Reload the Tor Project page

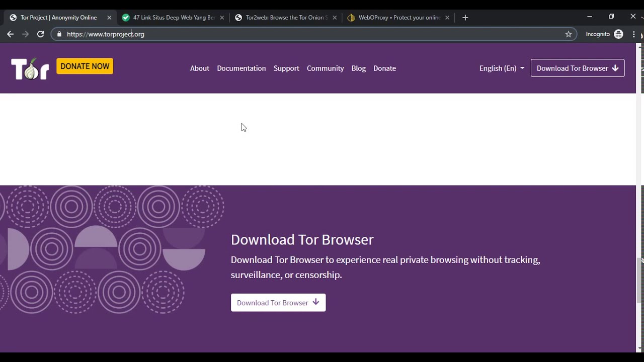pyautogui.click(x=41, y=34)
